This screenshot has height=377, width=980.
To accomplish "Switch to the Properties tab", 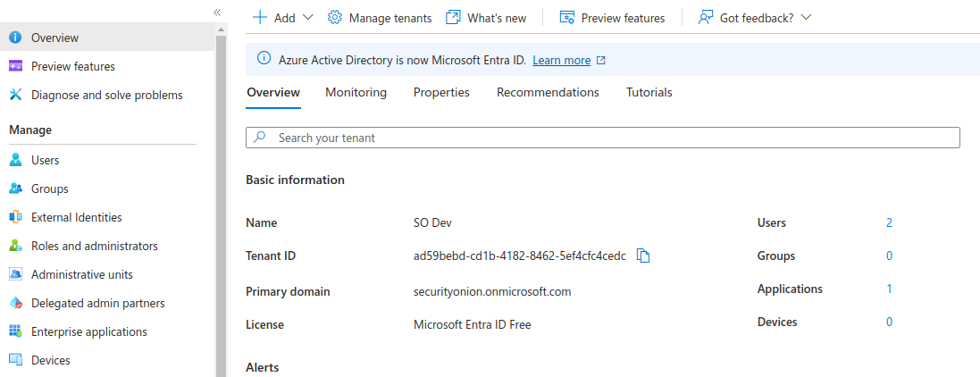I will (x=441, y=93).
